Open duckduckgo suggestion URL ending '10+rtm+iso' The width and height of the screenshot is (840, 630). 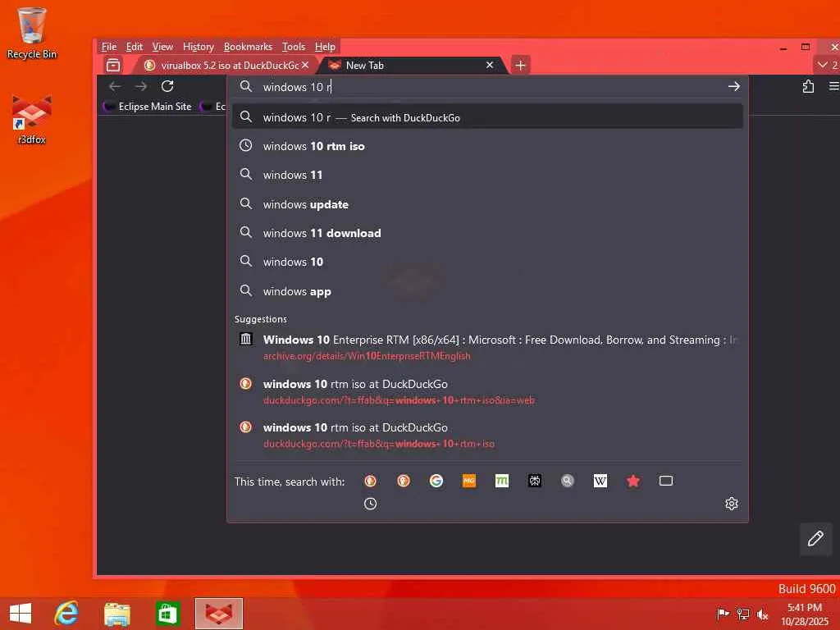pyautogui.click(x=487, y=435)
